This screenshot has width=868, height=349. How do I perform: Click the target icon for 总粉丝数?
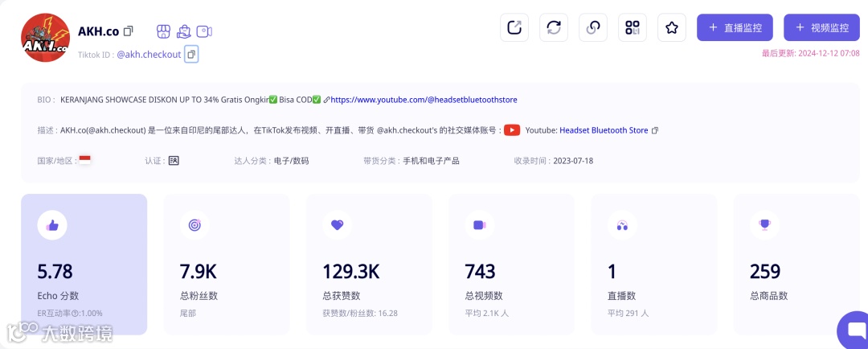(194, 225)
